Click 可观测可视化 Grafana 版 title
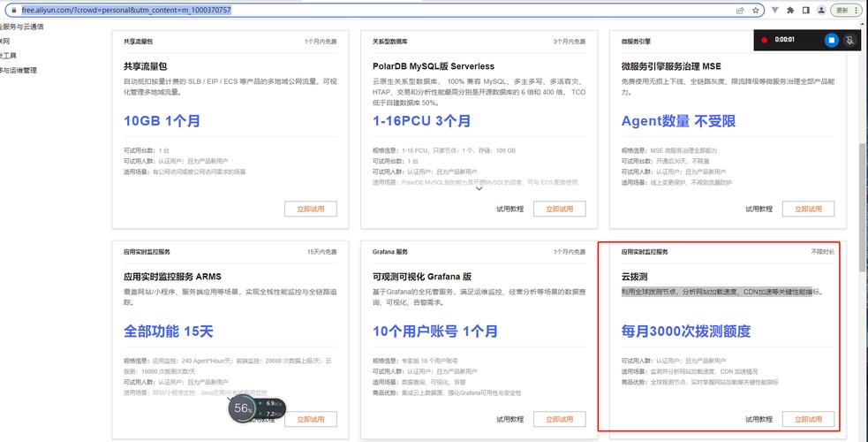 pyautogui.click(x=422, y=277)
